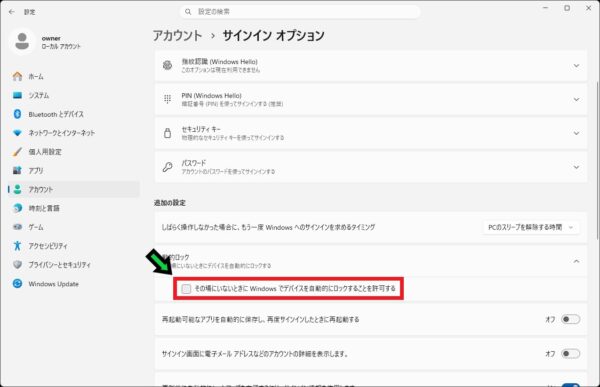Go to Bluetooth とデバイス
This screenshot has width=600, height=387.
pyautogui.click(x=73, y=114)
